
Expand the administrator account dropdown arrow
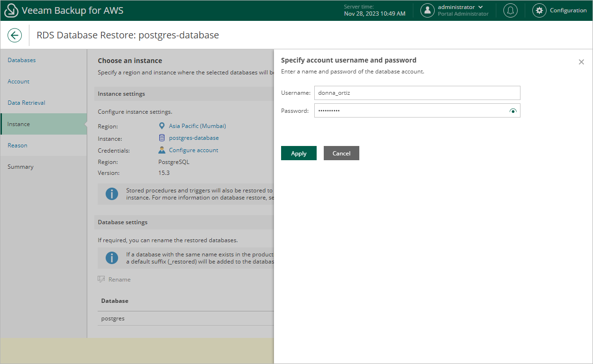coord(481,7)
